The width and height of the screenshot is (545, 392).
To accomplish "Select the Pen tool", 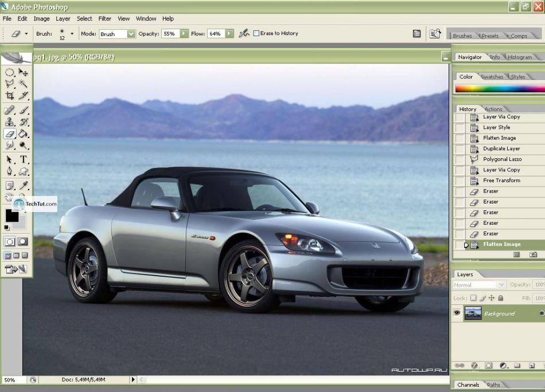I will tap(9, 171).
